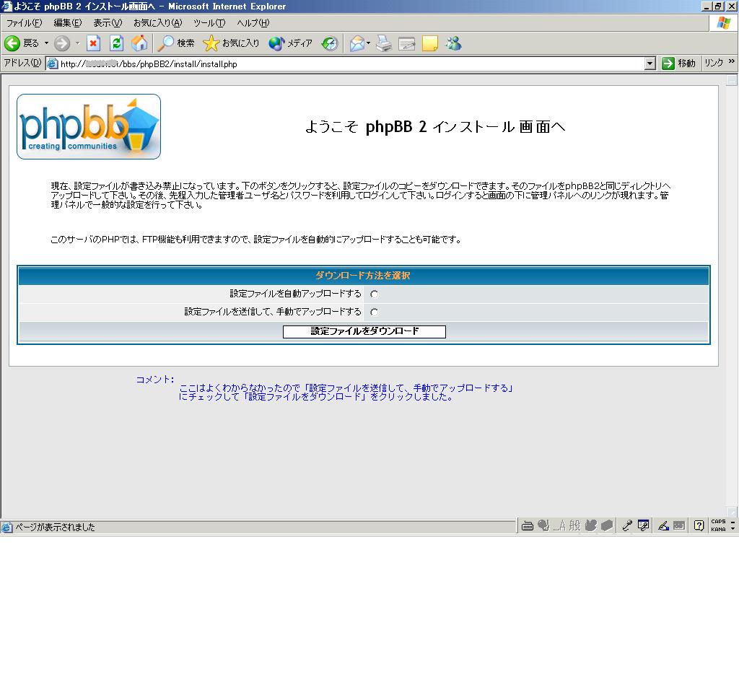The height and width of the screenshot is (700, 739).
Task: Open the お気に入り(A) menu
Action: (157, 23)
